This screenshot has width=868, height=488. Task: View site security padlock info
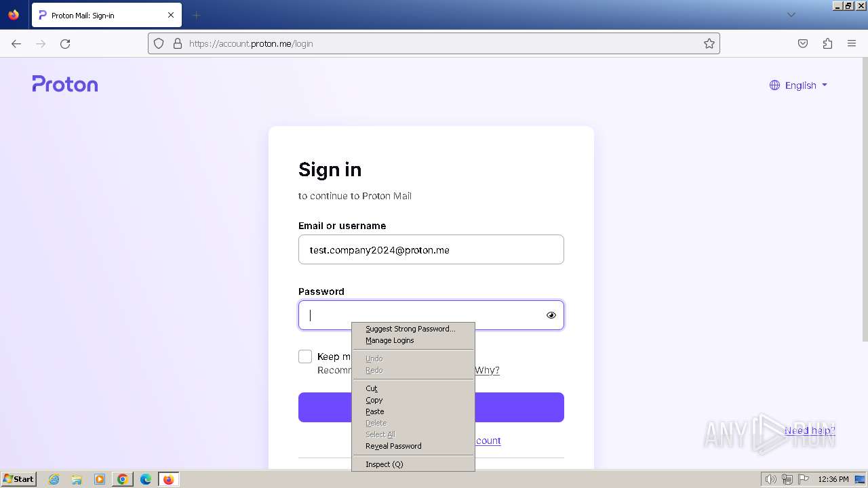pos(178,43)
